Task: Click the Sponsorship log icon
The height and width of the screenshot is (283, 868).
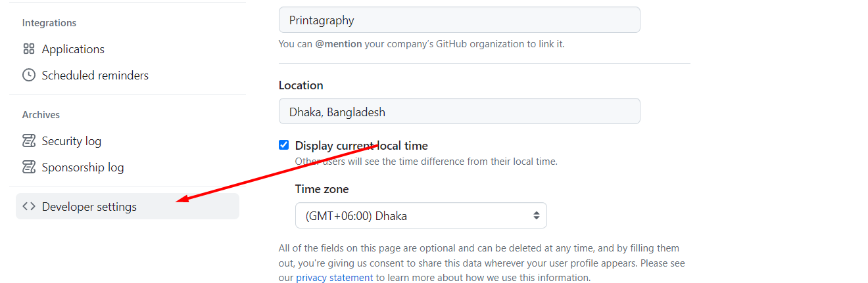Action: [28, 167]
